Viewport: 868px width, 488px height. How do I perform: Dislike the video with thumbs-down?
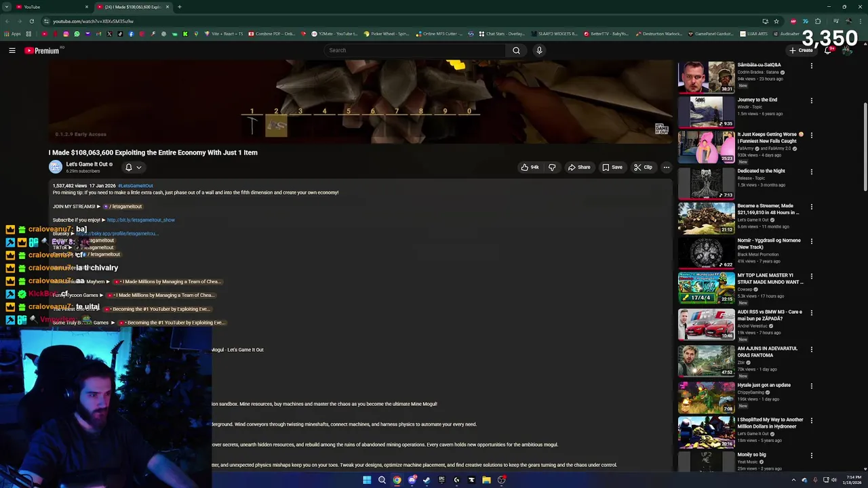(552, 167)
